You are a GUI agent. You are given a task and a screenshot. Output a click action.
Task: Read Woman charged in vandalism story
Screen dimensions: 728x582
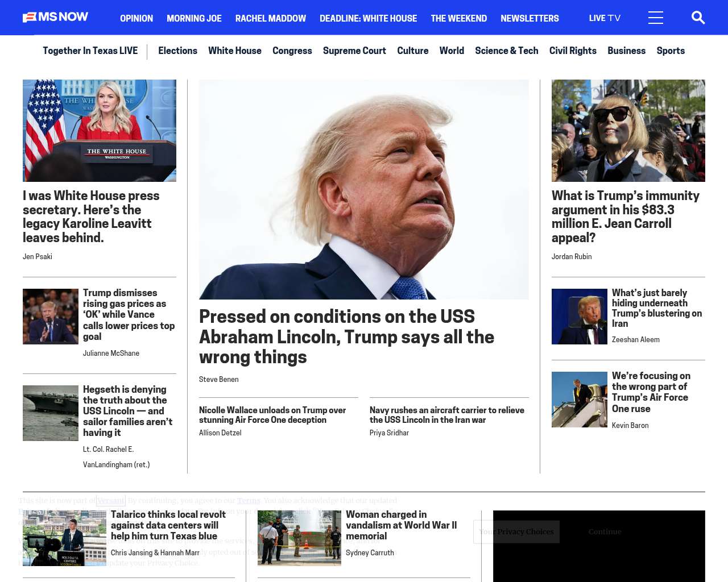click(x=402, y=525)
